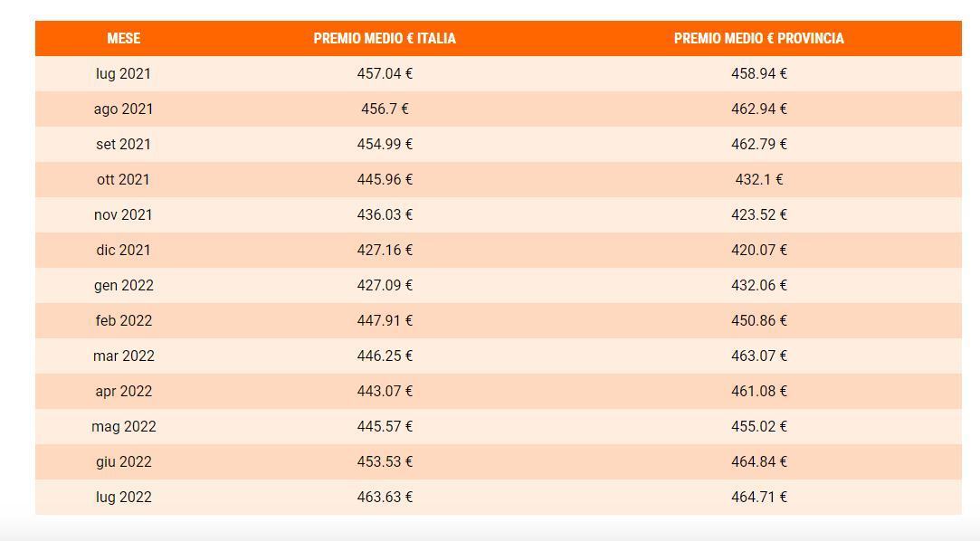Select the lug 2021 month cell
This screenshot has height=541, width=980.
tap(123, 73)
